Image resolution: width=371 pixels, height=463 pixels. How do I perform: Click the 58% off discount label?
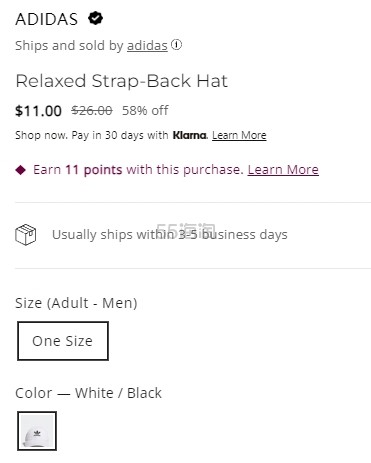click(x=145, y=110)
